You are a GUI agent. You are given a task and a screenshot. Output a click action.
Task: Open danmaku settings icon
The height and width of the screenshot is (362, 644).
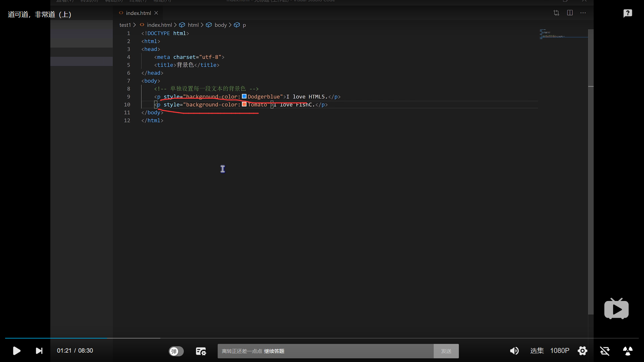pyautogui.click(x=201, y=351)
